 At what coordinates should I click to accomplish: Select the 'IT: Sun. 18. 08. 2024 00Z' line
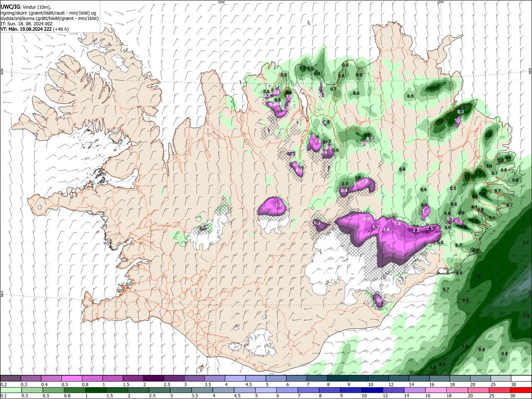pyautogui.click(x=27, y=24)
